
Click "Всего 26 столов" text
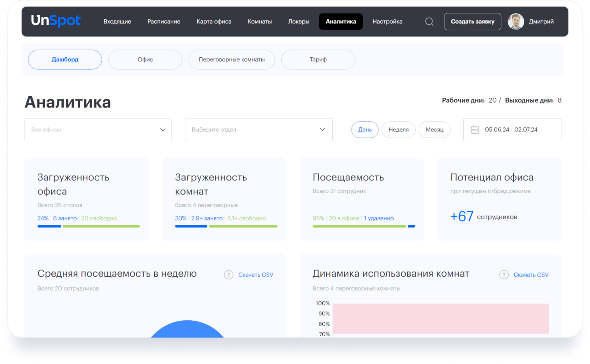(x=60, y=205)
